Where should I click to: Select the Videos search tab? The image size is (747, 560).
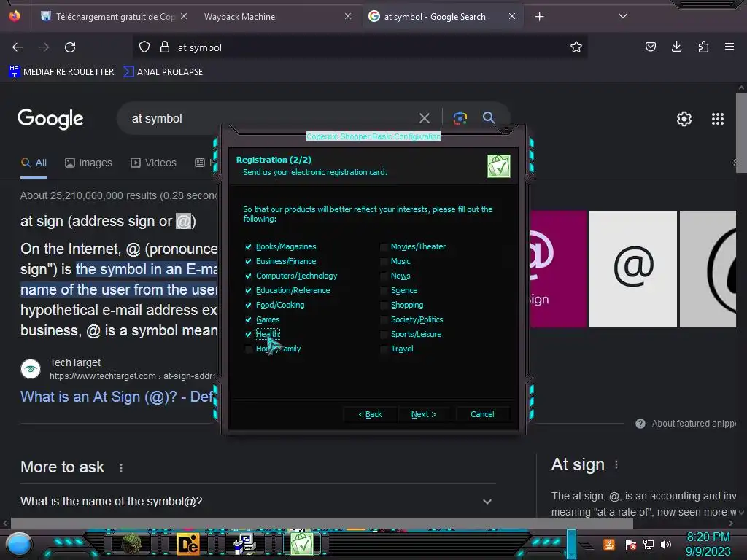pyautogui.click(x=153, y=163)
